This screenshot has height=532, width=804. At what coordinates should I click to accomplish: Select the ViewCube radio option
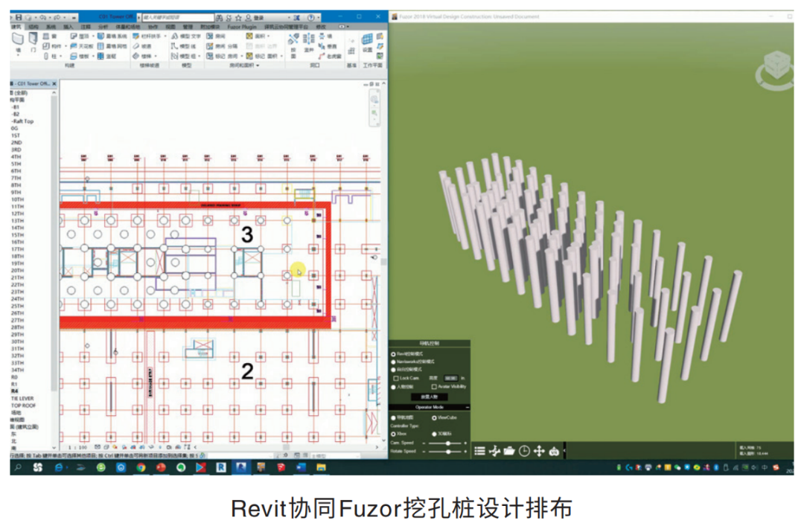[x=434, y=417]
